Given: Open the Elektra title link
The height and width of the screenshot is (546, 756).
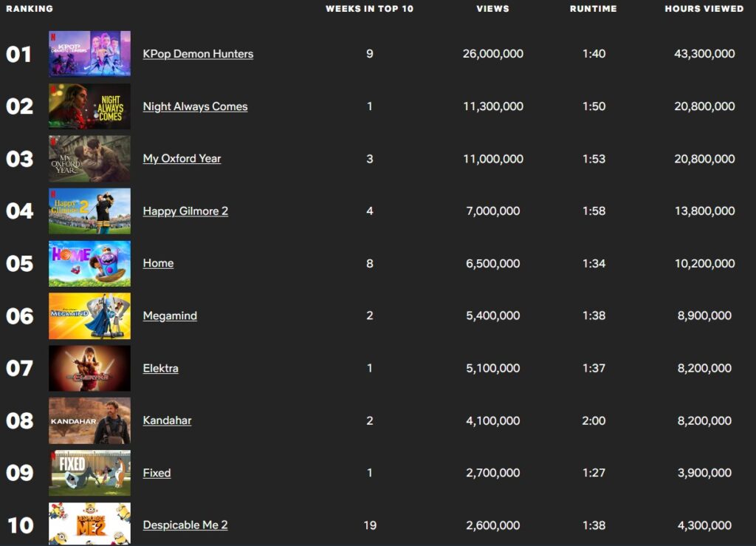Looking at the screenshot, I should point(160,368).
